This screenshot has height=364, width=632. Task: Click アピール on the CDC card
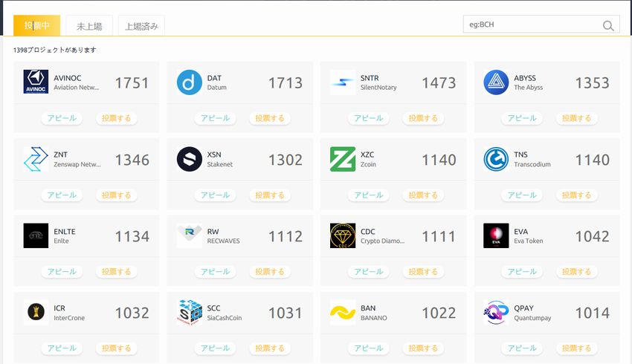click(x=368, y=271)
